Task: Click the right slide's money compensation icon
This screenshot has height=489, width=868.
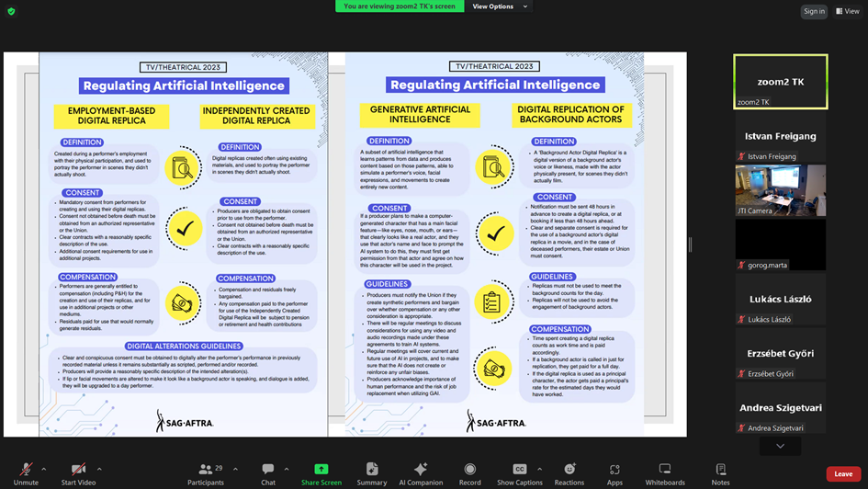Action: [492, 369]
